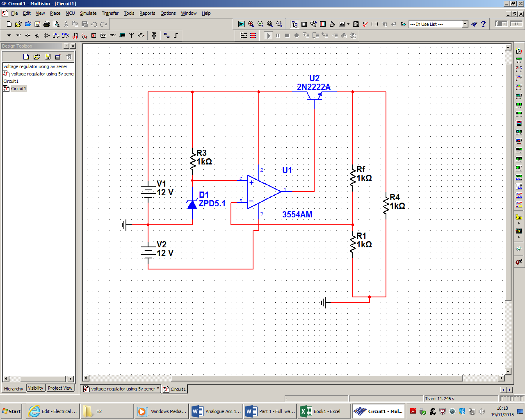The width and height of the screenshot is (525, 420).
Task: Open the Options menu
Action: pyautogui.click(x=168, y=13)
